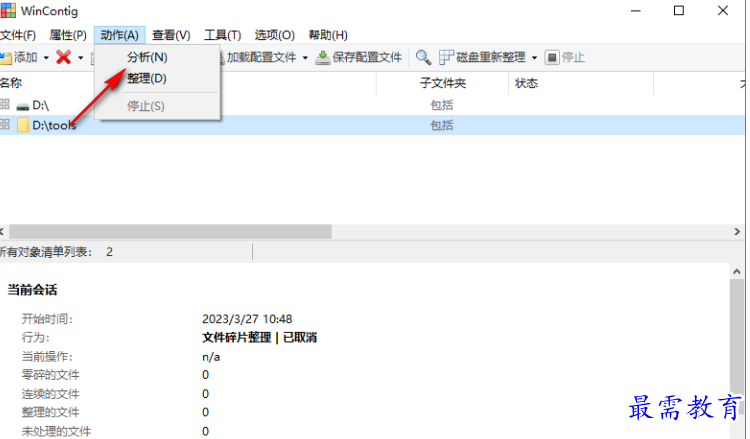Viewport: 750px width, 439px height.
Task: Open the 文件(F) menu
Action: tap(18, 35)
